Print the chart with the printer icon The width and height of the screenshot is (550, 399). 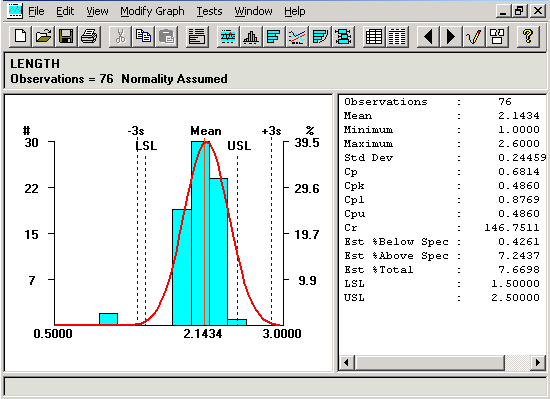point(89,36)
